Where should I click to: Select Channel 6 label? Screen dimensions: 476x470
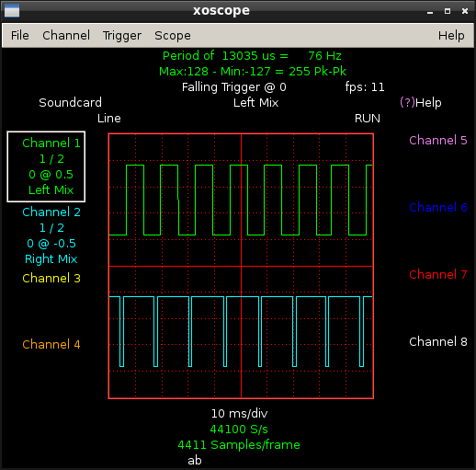point(438,208)
